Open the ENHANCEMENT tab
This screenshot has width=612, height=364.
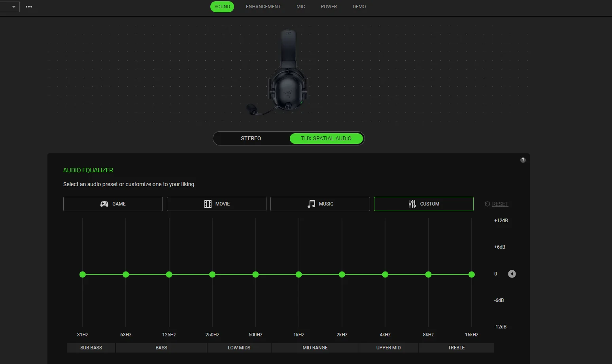263,7
